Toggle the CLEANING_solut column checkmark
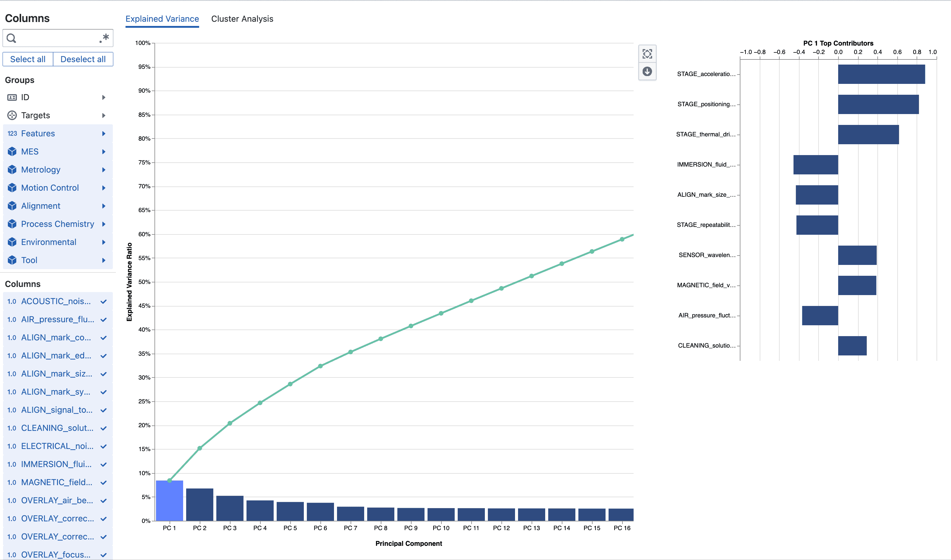 coord(104,428)
